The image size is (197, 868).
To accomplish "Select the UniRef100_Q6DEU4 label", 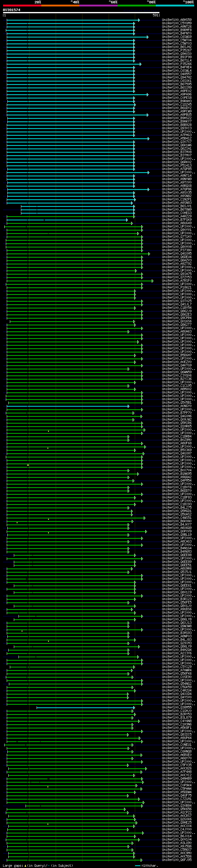I will click(177, 257).
